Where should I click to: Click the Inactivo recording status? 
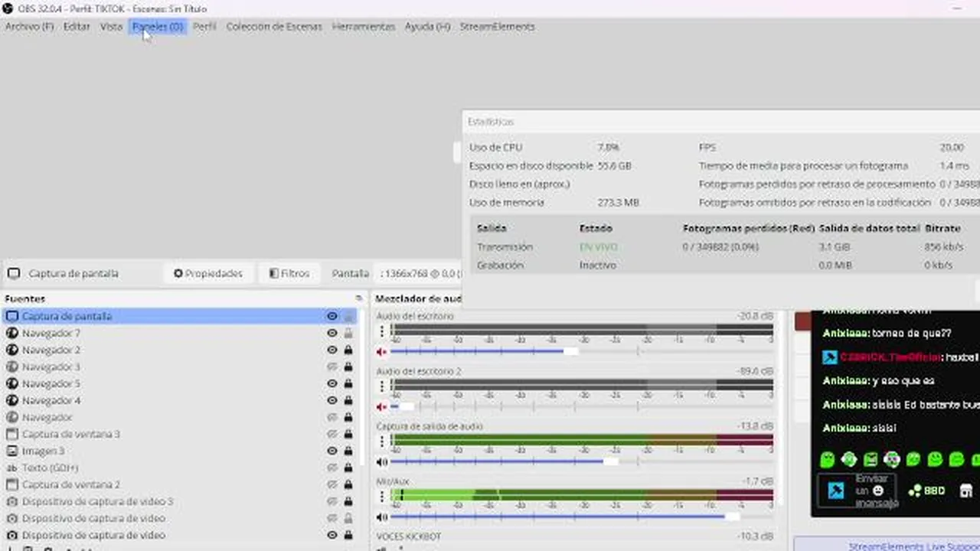[x=597, y=265]
